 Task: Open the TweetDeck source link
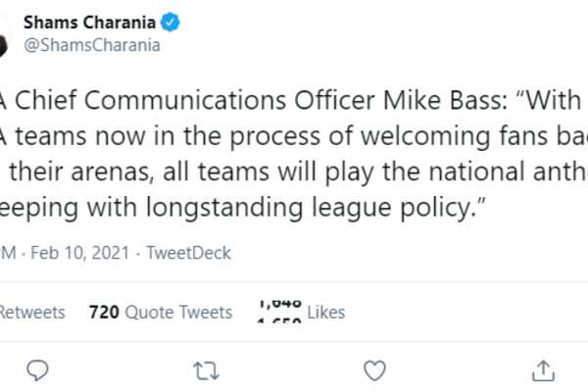pyautogui.click(x=188, y=253)
